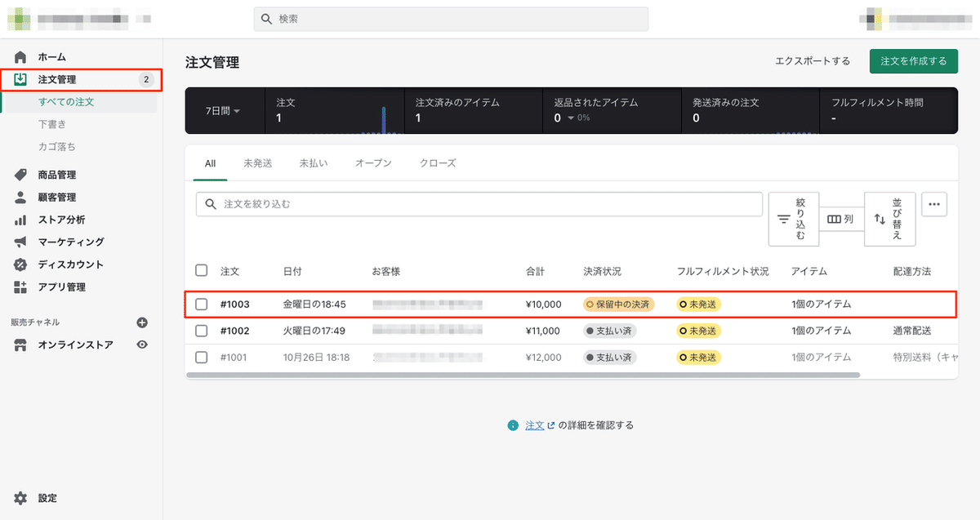Click the 未発送 badge on order #1003
This screenshot has height=520, width=980.
[x=699, y=304]
